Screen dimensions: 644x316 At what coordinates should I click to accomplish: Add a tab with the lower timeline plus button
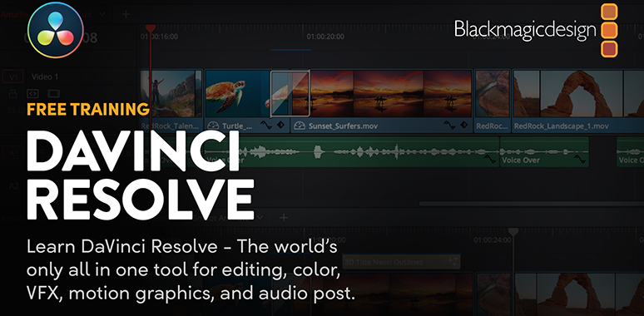(284, 218)
